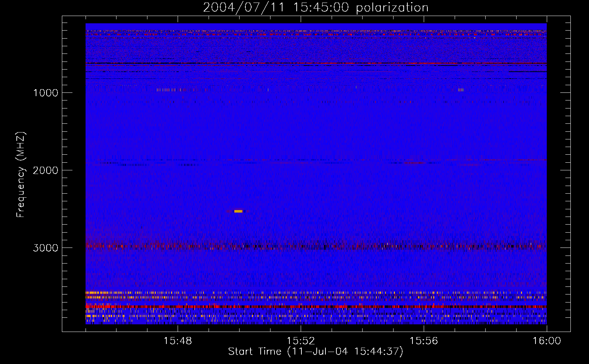Screen dimensions: 589x364
Task: Click the 15:56 time tick label
Action: click(424, 341)
